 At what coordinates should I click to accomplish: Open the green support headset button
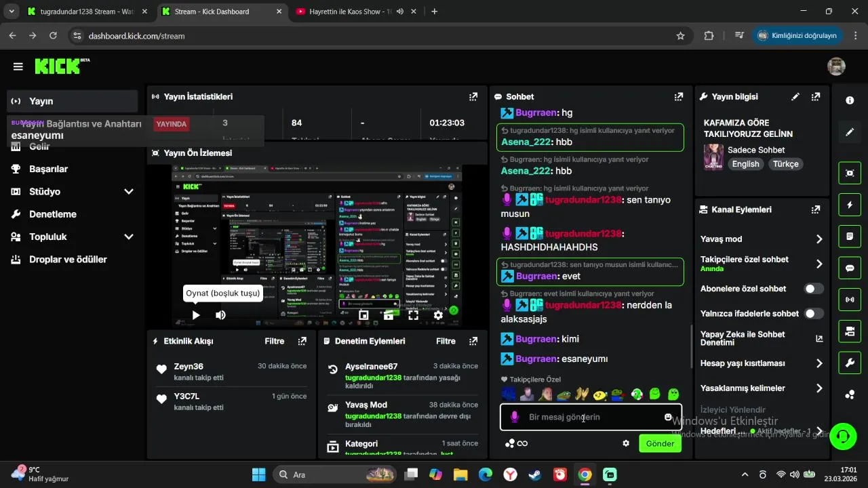click(843, 435)
